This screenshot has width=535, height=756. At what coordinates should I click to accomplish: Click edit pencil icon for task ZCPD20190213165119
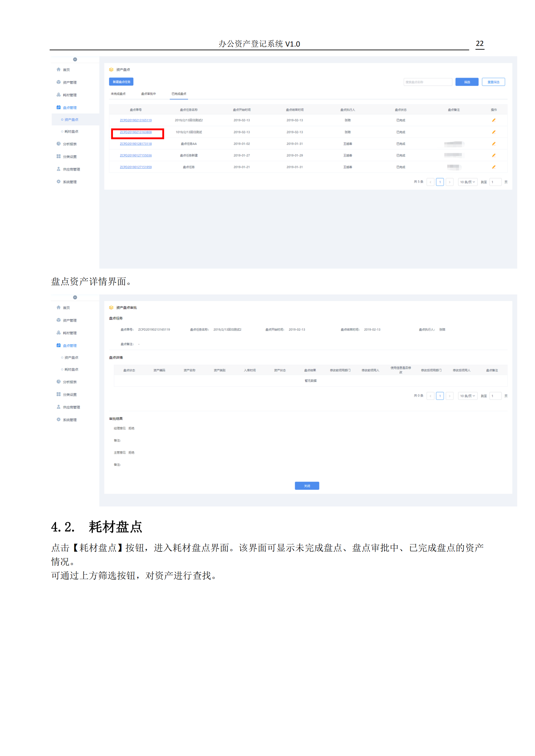pyautogui.click(x=493, y=120)
